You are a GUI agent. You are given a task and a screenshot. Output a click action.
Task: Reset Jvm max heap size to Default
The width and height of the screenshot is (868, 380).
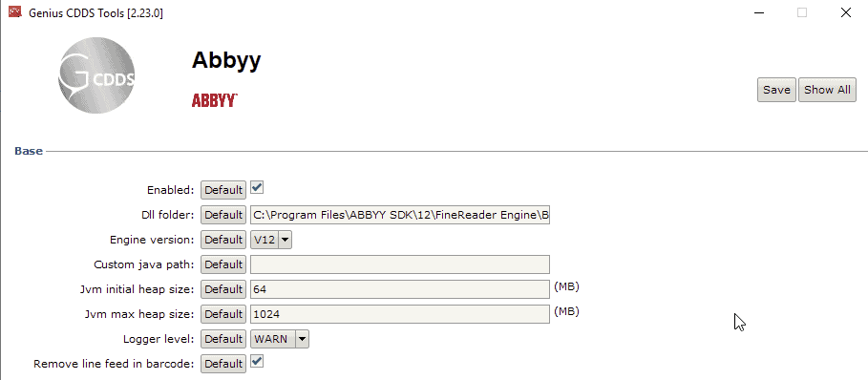click(223, 314)
